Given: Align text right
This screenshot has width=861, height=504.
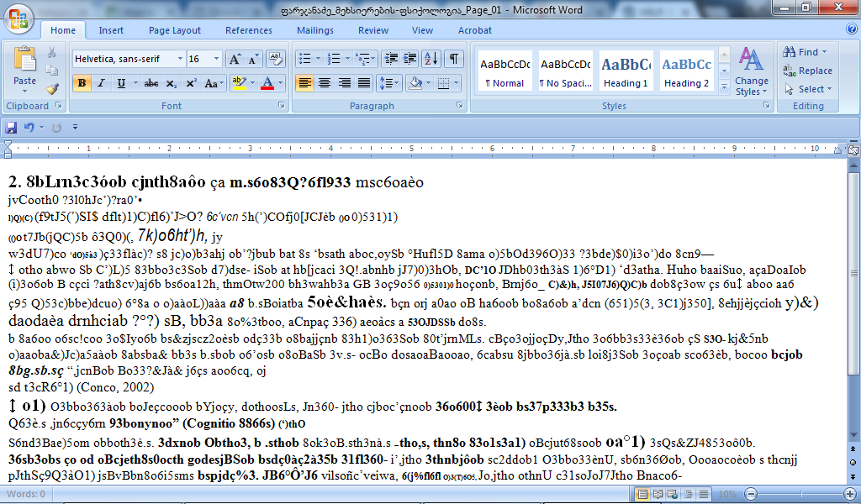Looking at the screenshot, I should pyautogui.click(x=344, y=83).
